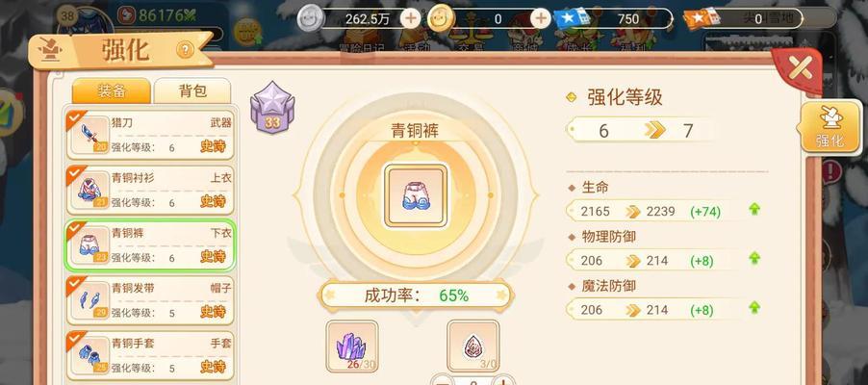
Task: Select the highlighted 青铜裤 equipment entry
Action: (150, 245)
